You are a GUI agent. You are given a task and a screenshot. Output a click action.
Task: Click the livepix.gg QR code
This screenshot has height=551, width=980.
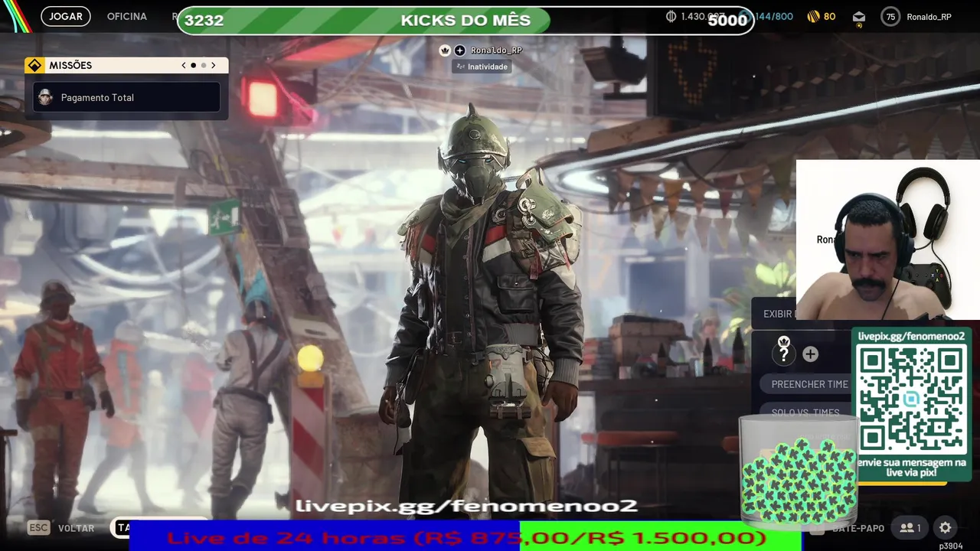pos(911,398)
